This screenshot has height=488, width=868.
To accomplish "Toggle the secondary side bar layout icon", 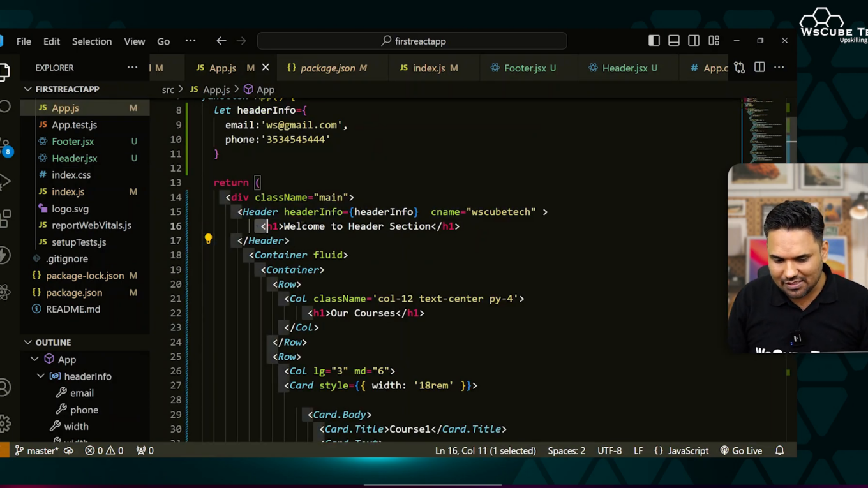I will click(694, 41).
